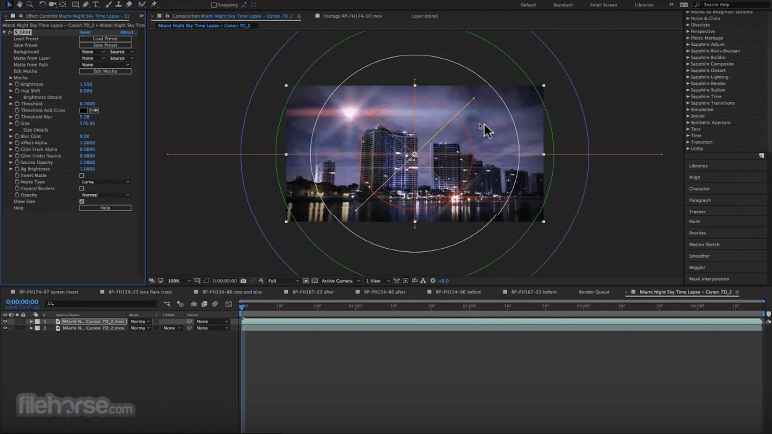Enable the Snapping checkbox

pos(214,5)
